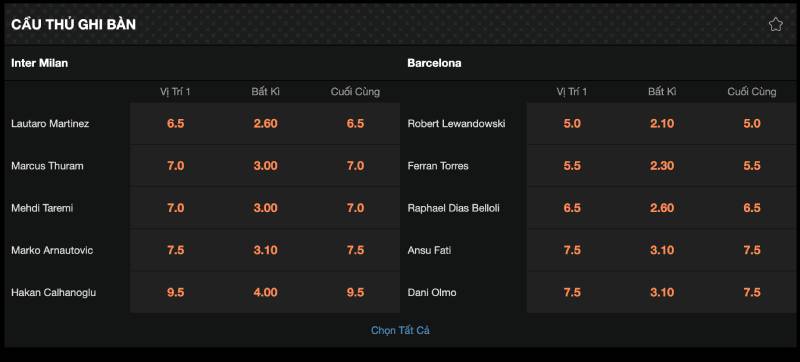800x362 pixels.
Task: Select Marcus Thuram Vị Trí 1 odds 7.0
Action: pyautogui.click(x=175, y=166)
